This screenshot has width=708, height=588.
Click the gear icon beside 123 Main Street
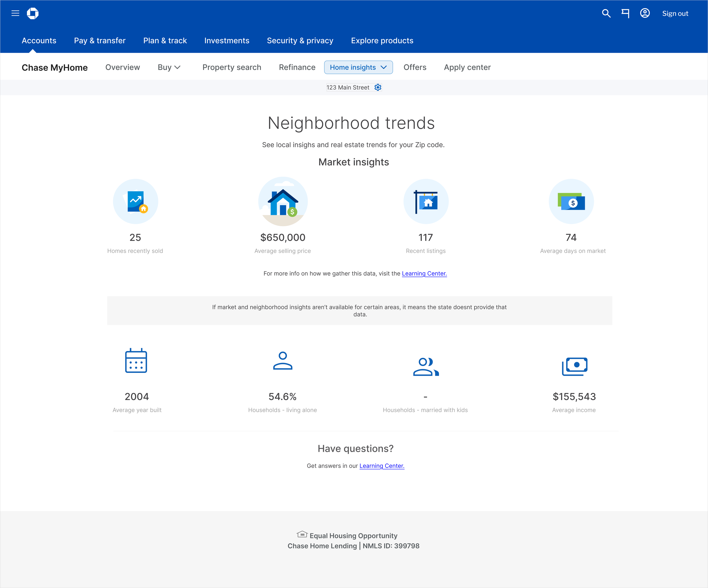378,87
